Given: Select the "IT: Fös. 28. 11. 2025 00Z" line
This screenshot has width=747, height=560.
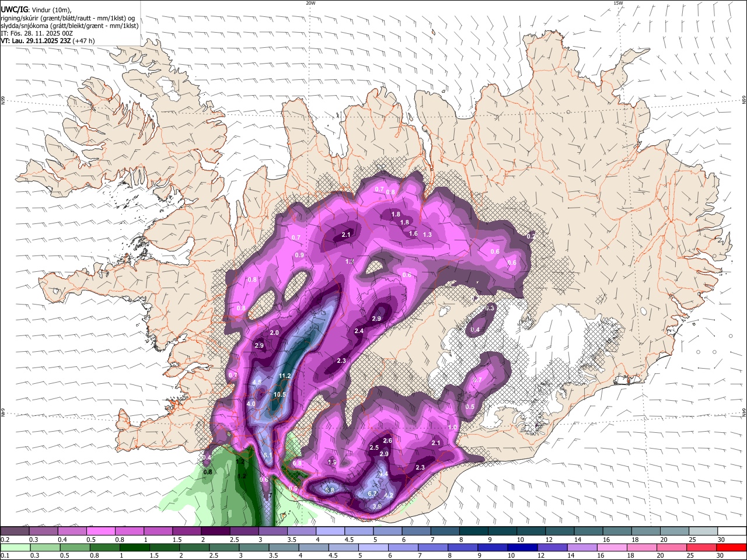Looking at the screenshot, I should [x=37, y=33].
